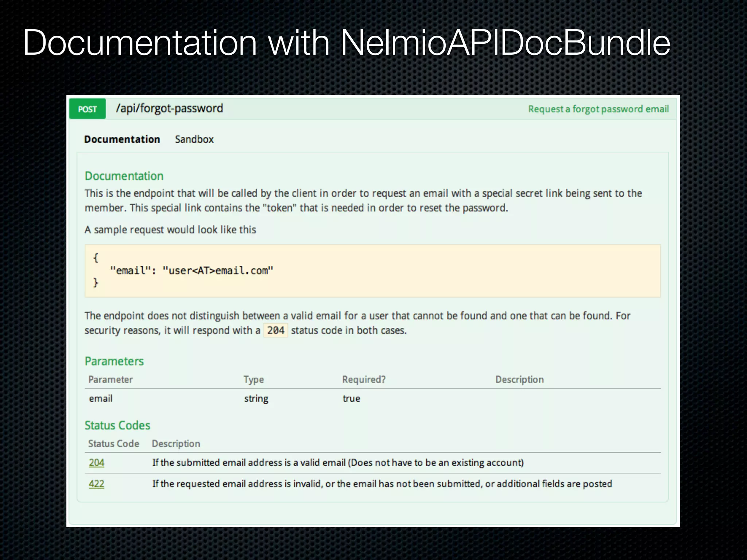The width and height of the screenshot is (747, 560).
Task: Open the 422 status code link
Action: pyautogui.click(x=97, y=484)
